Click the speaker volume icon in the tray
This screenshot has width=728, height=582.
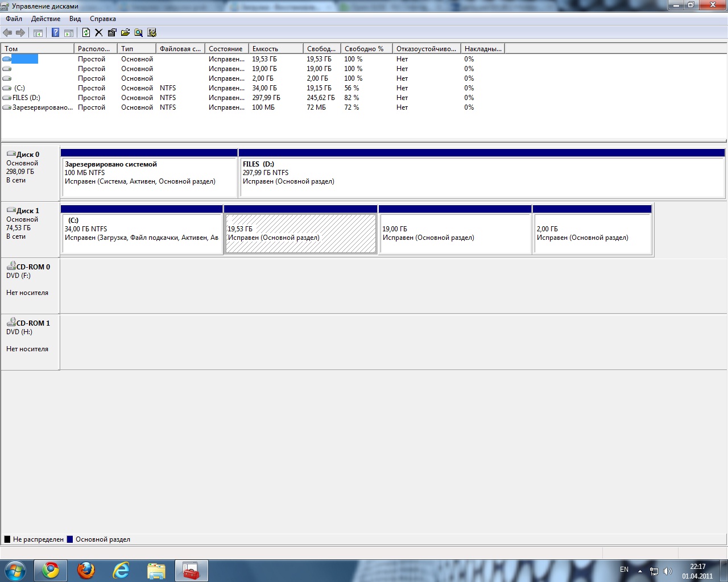coord(668,571)
